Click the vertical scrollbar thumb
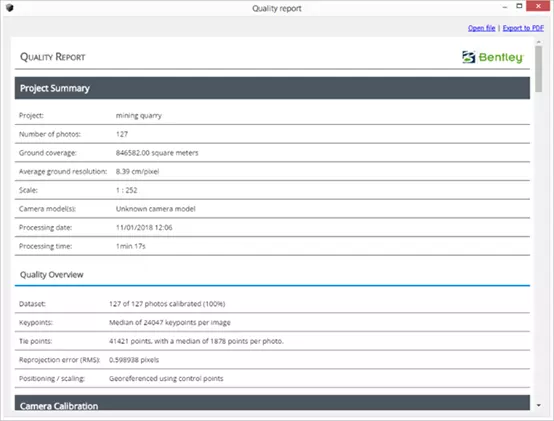 click(x=538, y=69)
